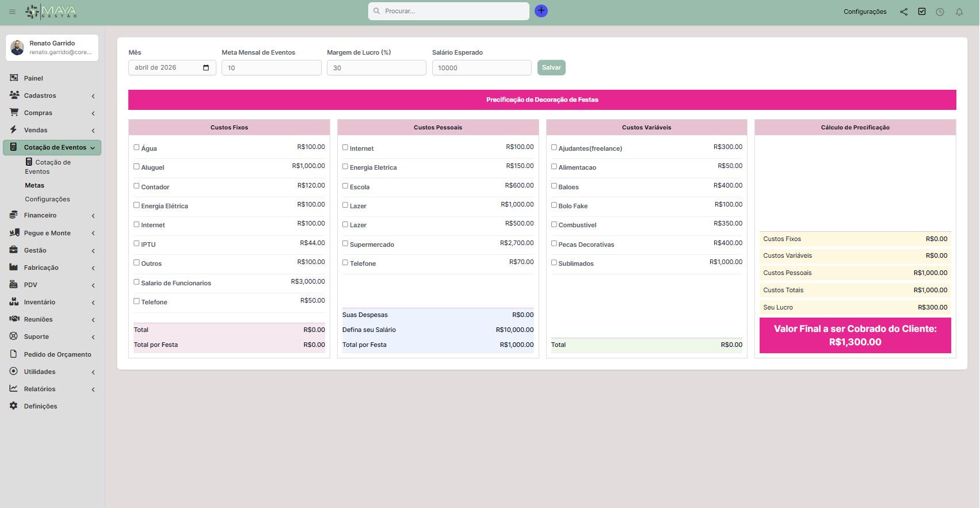The height and width of the screenshot is (508, 980).
Task: Click the calendar icon in month field
Action: click(x=206, y=68)
